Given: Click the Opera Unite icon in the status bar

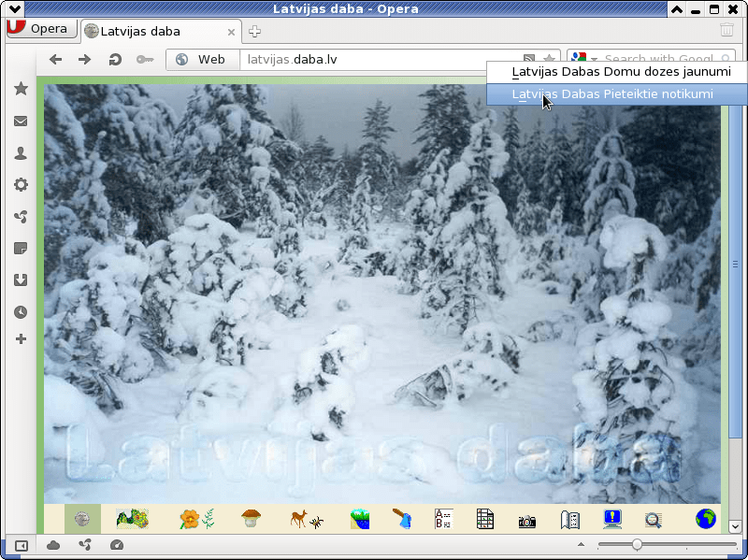Looking at the screenshot, I should [85, 545].
